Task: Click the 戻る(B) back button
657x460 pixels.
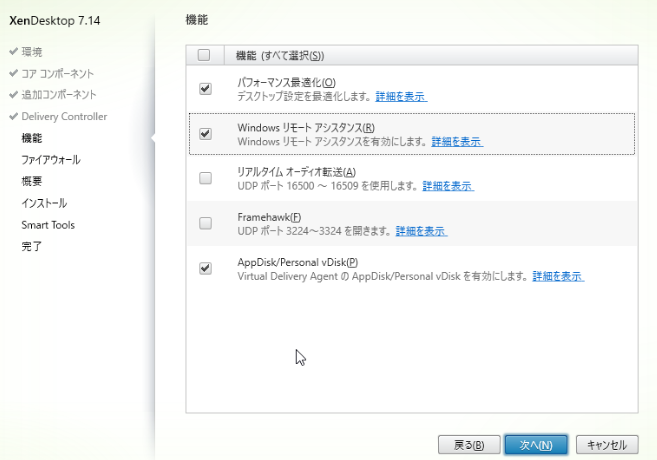Action: click(x=469, y=445)
